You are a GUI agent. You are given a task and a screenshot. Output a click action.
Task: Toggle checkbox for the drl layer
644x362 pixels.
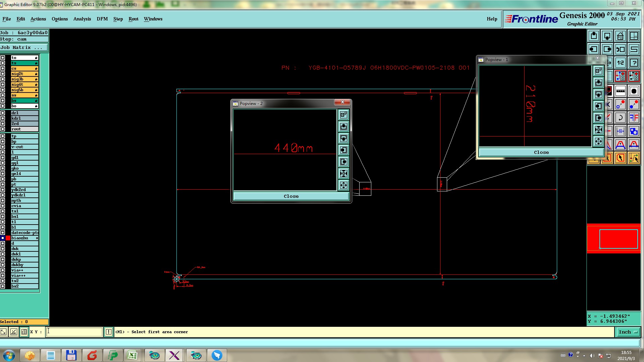(x=3, y=113)
